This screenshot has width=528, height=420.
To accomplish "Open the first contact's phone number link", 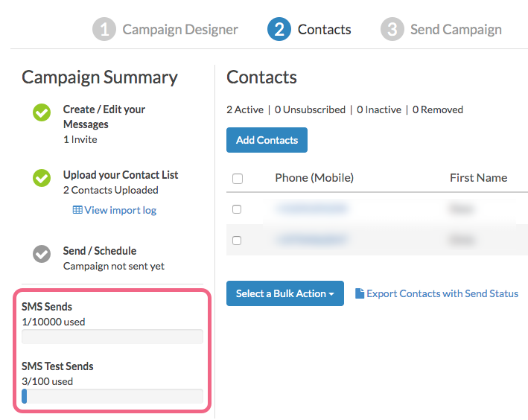I will tap(311, 209).
